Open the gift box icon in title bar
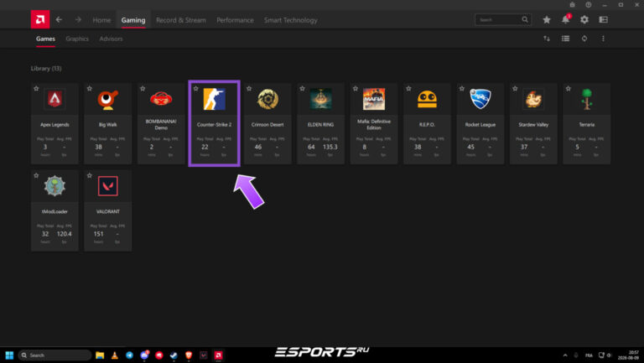The height and width of the screenshot is (363, 644). 572,4
